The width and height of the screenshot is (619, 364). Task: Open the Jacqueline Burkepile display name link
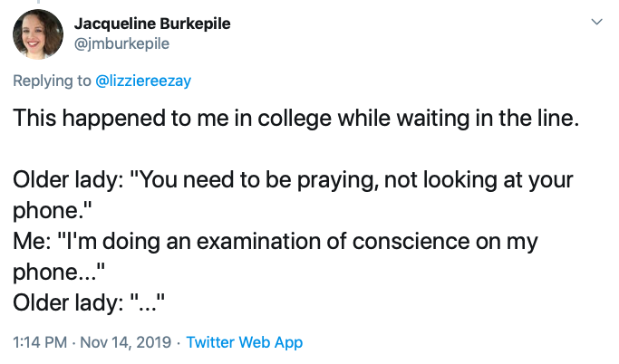click(151, 24)
